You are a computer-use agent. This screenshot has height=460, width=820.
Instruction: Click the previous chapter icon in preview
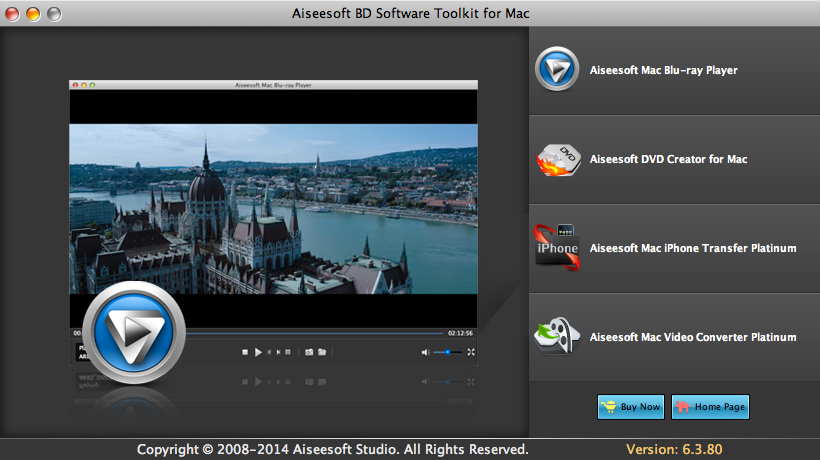point(269,352)
